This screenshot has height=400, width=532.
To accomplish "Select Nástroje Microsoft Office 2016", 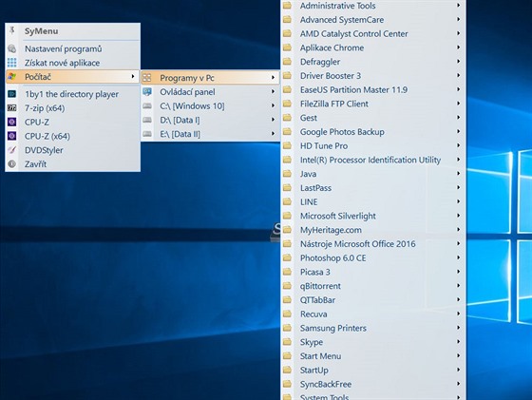I will pos(373,243).
